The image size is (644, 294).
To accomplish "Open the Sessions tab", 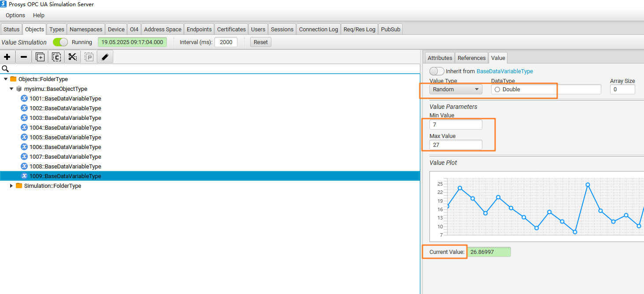I will pyautogui.click(x=282, y=29).
